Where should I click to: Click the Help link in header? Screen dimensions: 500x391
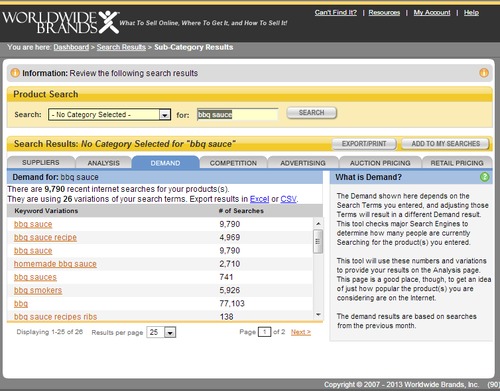pos(471,13)
